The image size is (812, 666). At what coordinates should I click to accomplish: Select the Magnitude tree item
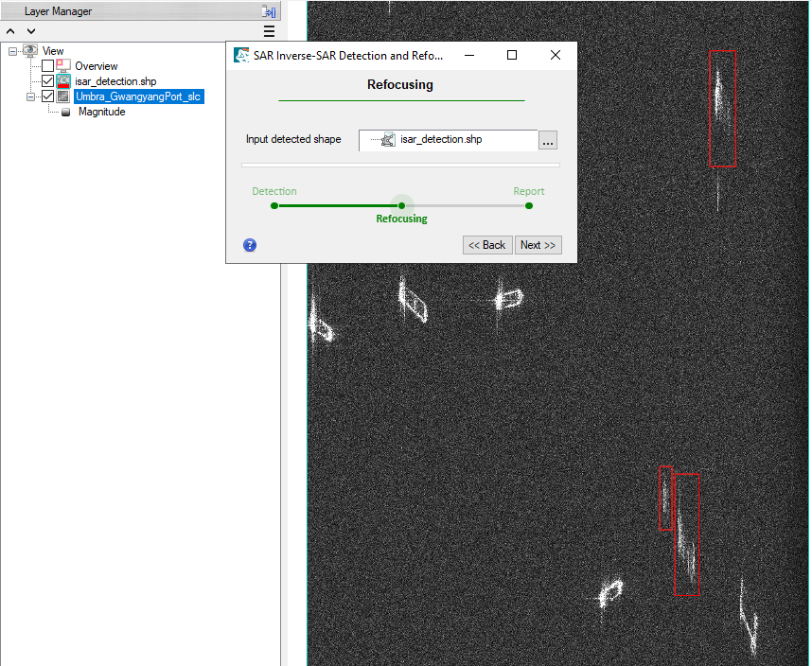coord(101,113)
